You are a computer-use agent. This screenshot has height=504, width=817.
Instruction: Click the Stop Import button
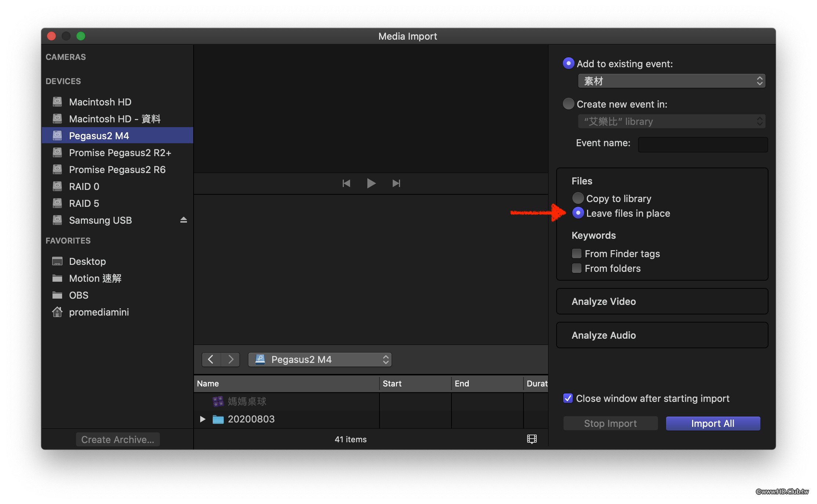pyautogui.click(x=611, y=423)
